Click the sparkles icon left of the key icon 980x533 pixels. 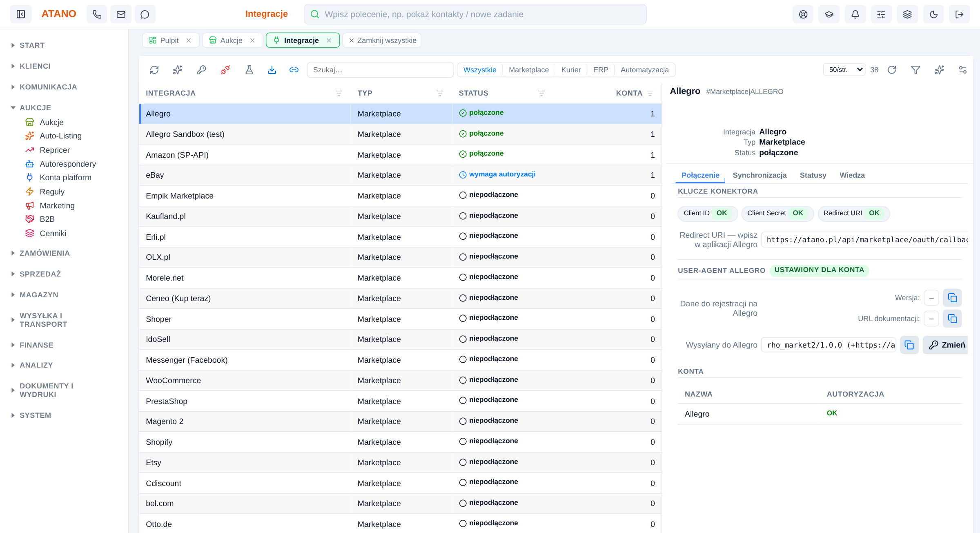tap(178, 70)
